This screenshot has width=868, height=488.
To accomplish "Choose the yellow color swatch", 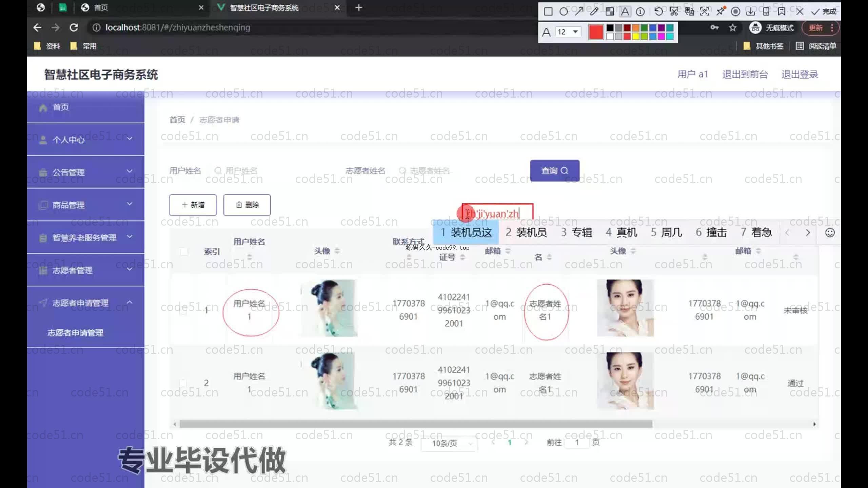I will click(x=636, y=36).
